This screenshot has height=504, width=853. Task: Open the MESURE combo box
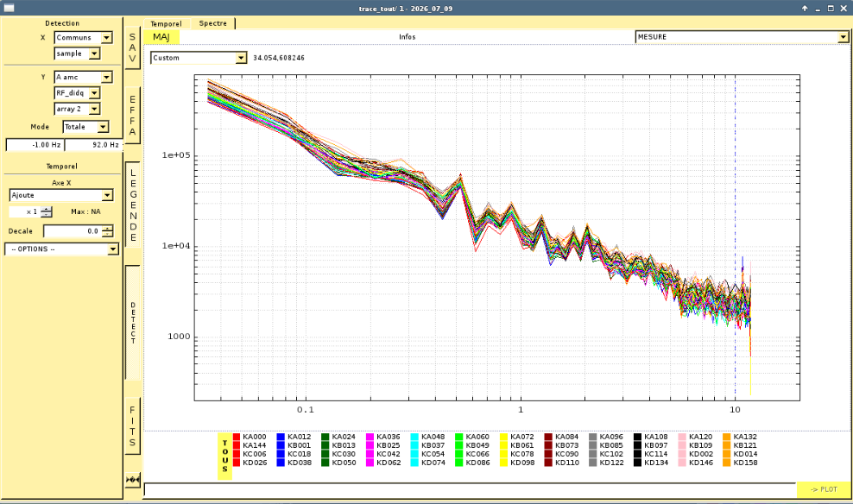pyautogui.click(x=742, y=37)
